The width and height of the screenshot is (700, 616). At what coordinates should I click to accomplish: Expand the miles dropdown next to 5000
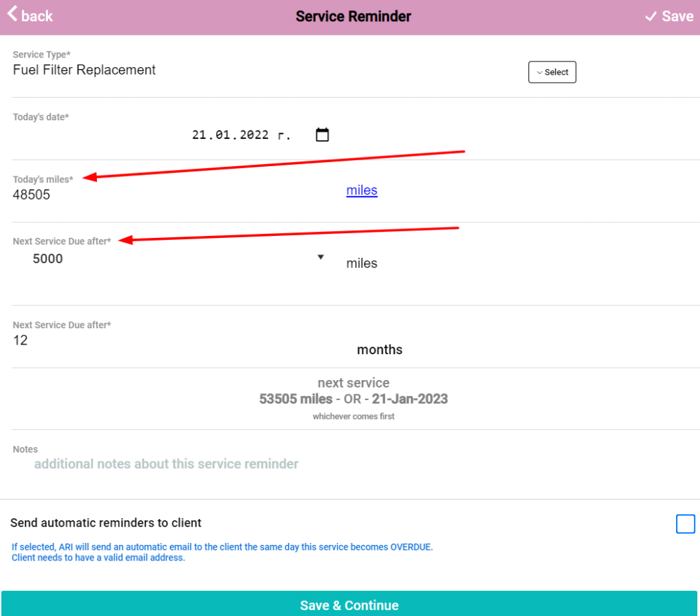[321, 257]
